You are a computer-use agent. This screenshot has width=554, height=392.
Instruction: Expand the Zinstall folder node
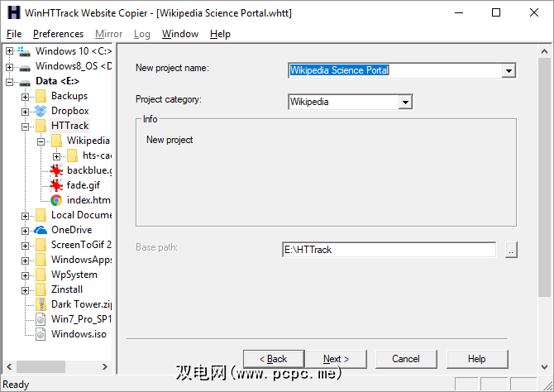[x=25, y=290]
